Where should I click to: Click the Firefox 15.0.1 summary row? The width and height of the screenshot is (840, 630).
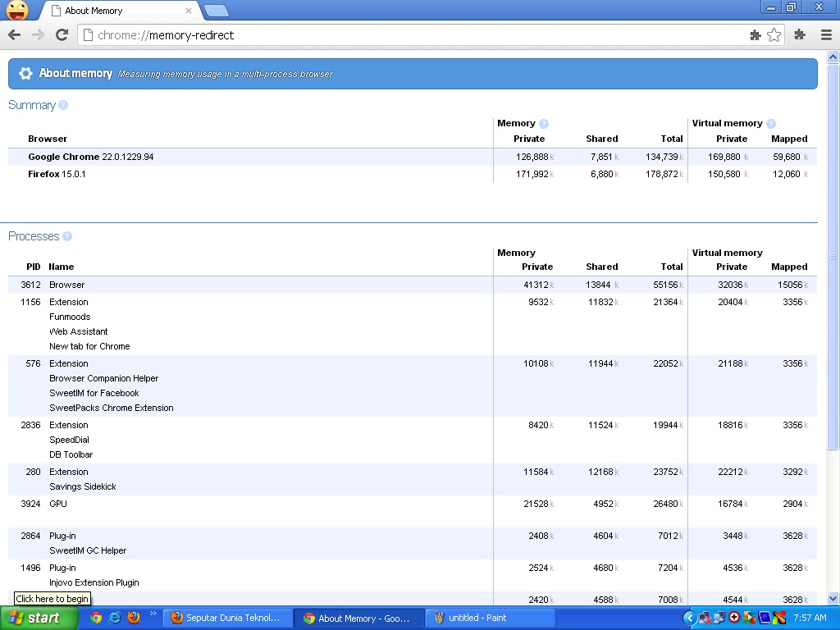tap(413, 174)
